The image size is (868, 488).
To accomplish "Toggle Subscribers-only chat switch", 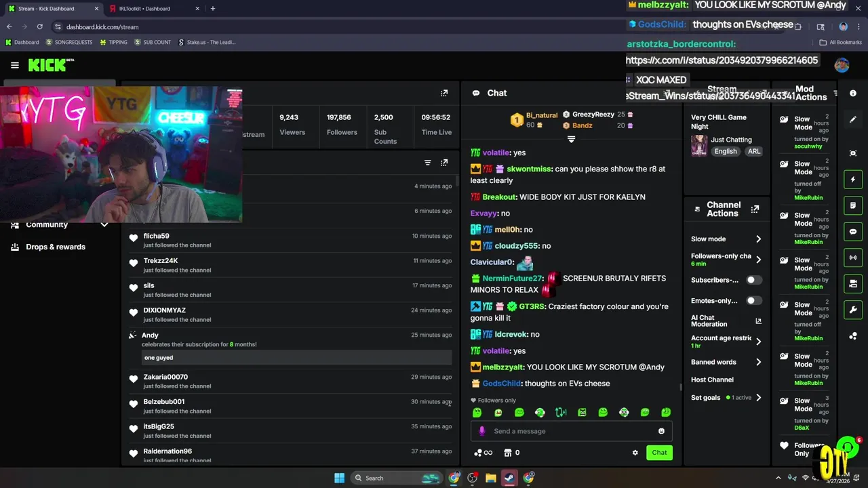I will [x=753, y=280].
